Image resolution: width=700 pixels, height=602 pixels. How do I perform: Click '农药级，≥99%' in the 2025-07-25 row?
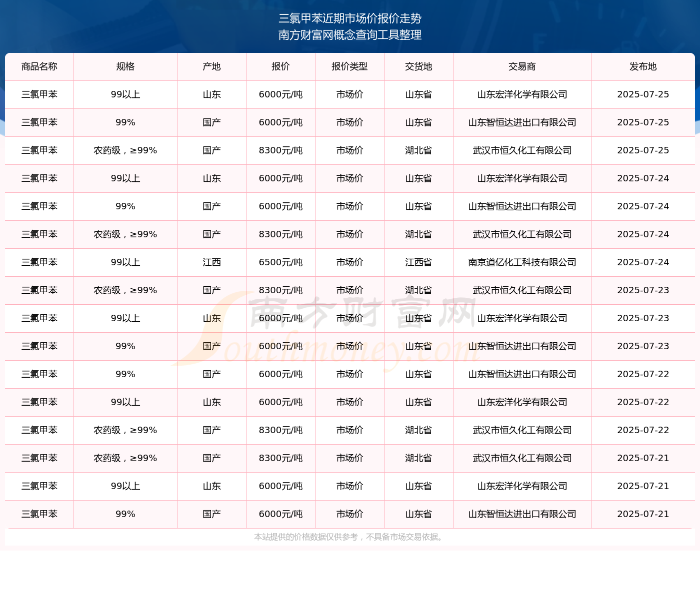tap(125, 150)
